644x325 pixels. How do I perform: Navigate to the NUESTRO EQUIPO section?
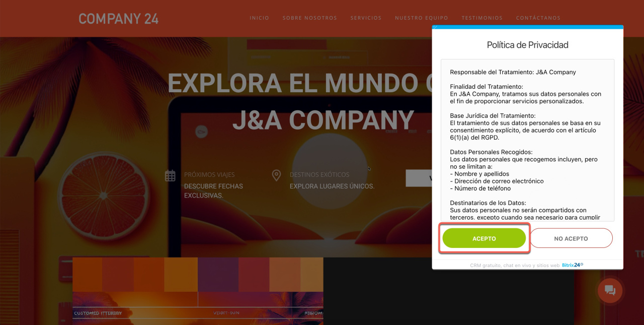coord(421,18)
